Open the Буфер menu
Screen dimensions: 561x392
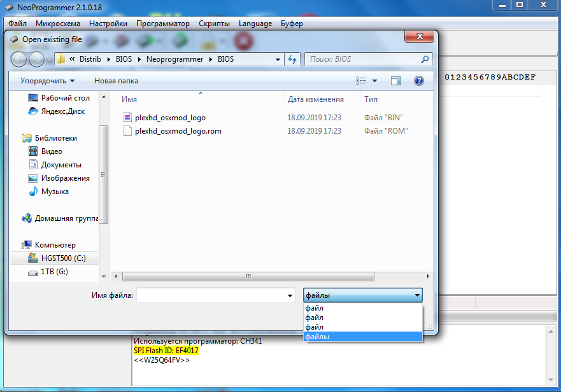tap(292, 24)
